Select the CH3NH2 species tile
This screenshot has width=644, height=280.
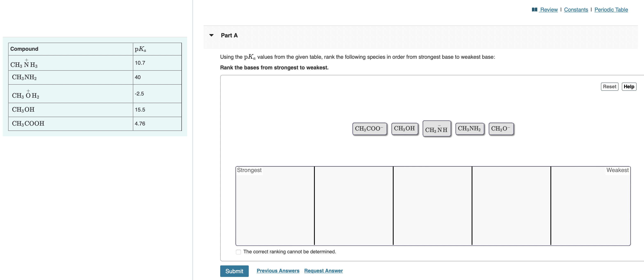tap(470, 129)
